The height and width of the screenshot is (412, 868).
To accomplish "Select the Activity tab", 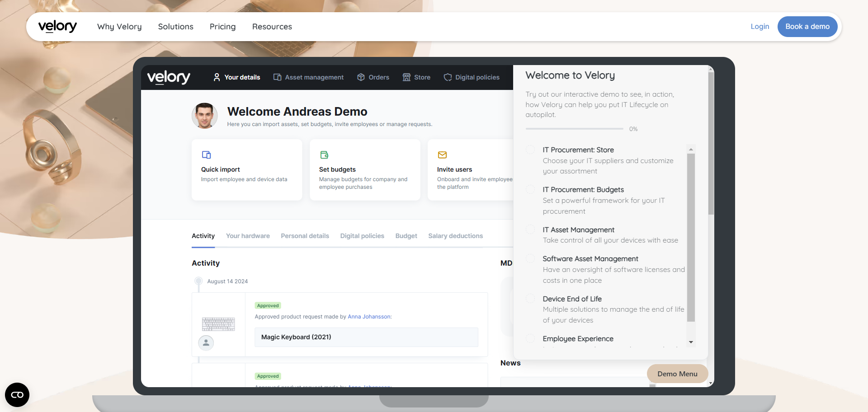I will 203,236.
